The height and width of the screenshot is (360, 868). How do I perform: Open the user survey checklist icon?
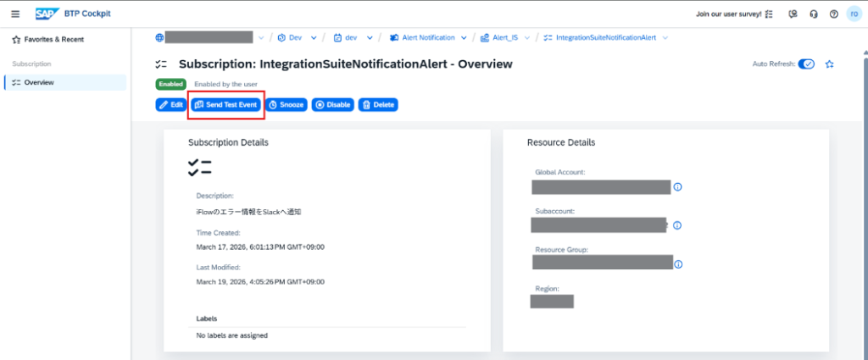tap(769, 14)
